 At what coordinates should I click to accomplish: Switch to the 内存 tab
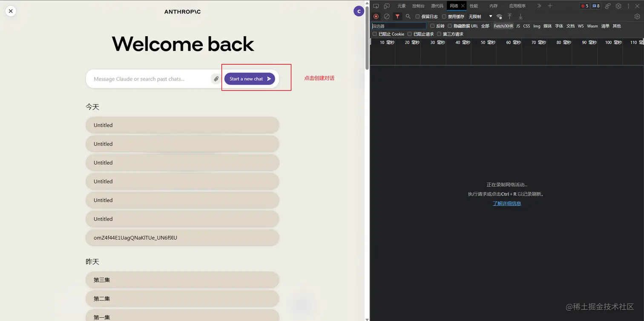pyautogui.click(x=493, y=6)
